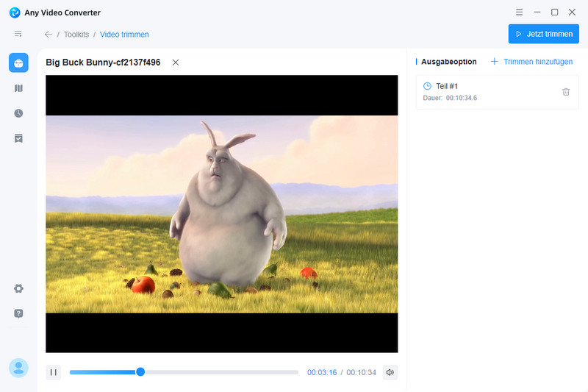Open the format library sidebar icon
The width and height of the screenshot is (588, 392).
(18, 88)
